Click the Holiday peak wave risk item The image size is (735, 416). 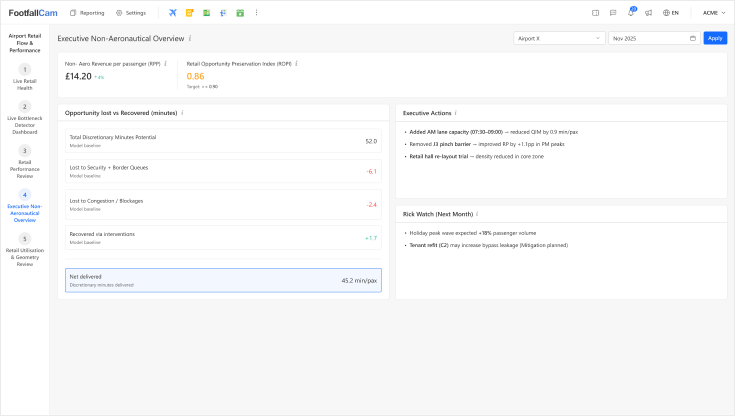point(472,233)
